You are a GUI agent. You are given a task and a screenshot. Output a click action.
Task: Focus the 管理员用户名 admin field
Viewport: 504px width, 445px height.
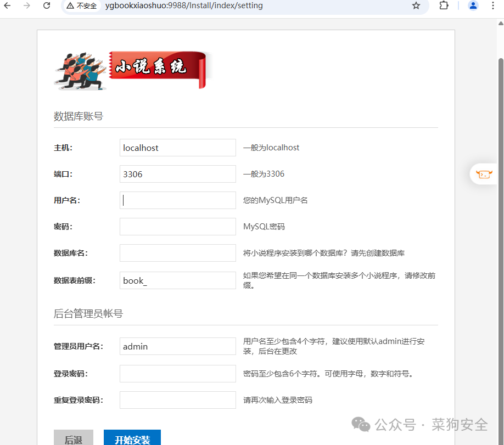178,346
